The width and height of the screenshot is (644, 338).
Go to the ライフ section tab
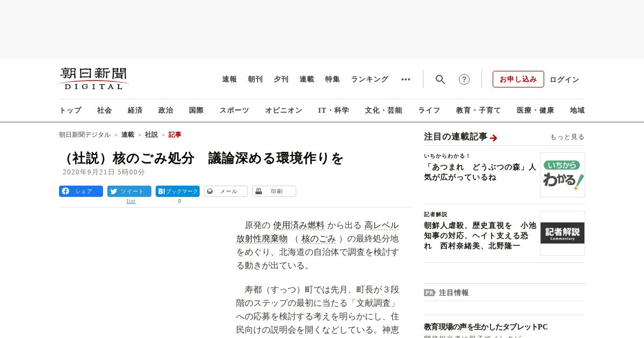(x=429, y=111)
